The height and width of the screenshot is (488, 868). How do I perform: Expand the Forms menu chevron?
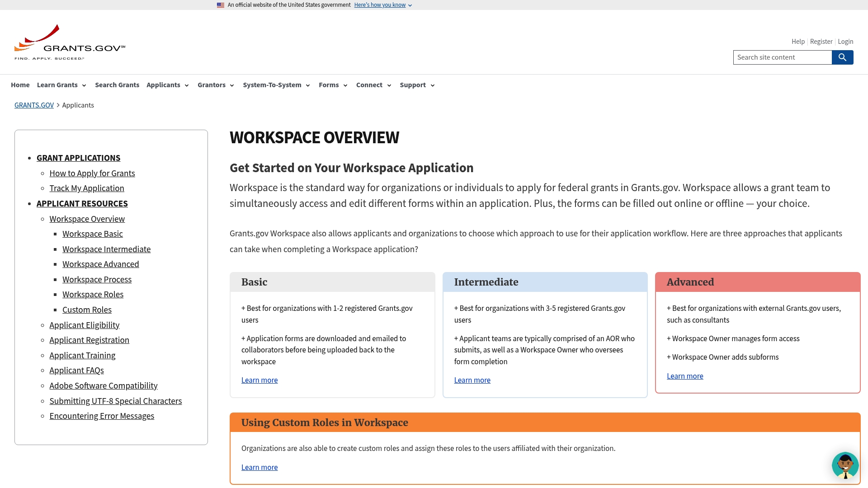coord(345,85)
